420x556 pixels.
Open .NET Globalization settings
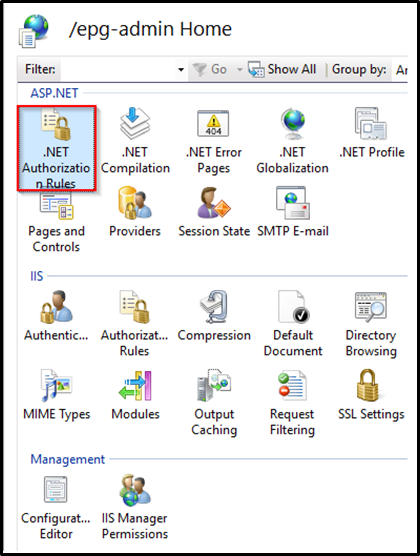click(x=293, y=141)
